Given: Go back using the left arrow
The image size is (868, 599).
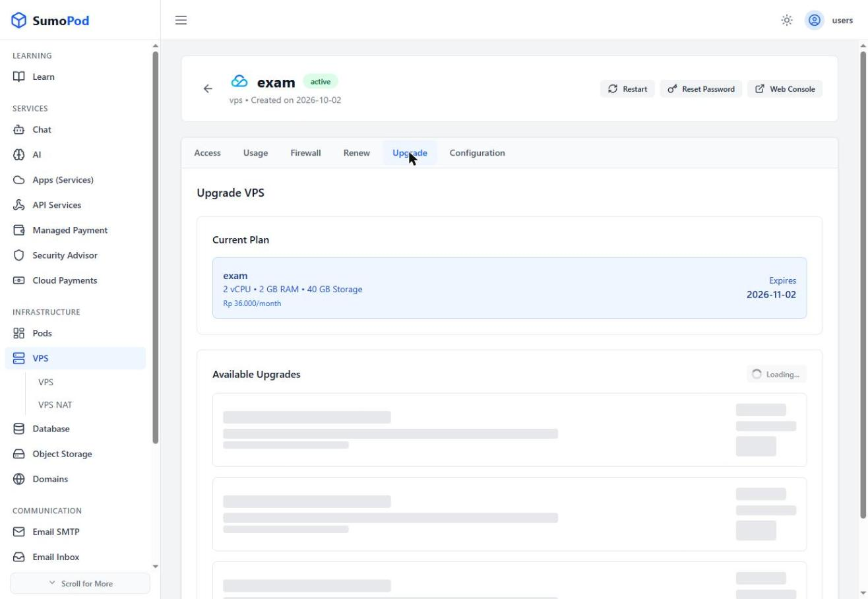Looking at the screenshot, I should coord(208,89).
